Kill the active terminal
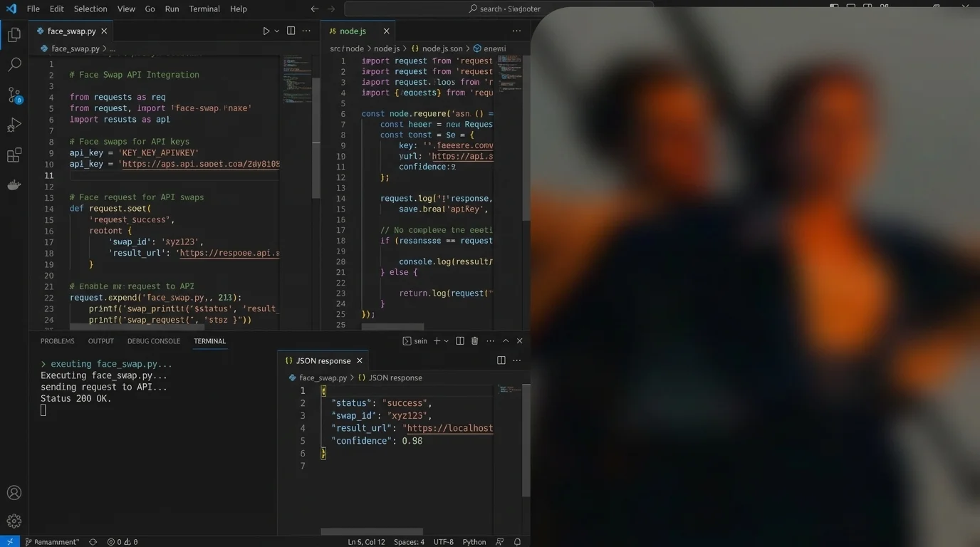 click(474, 340)
